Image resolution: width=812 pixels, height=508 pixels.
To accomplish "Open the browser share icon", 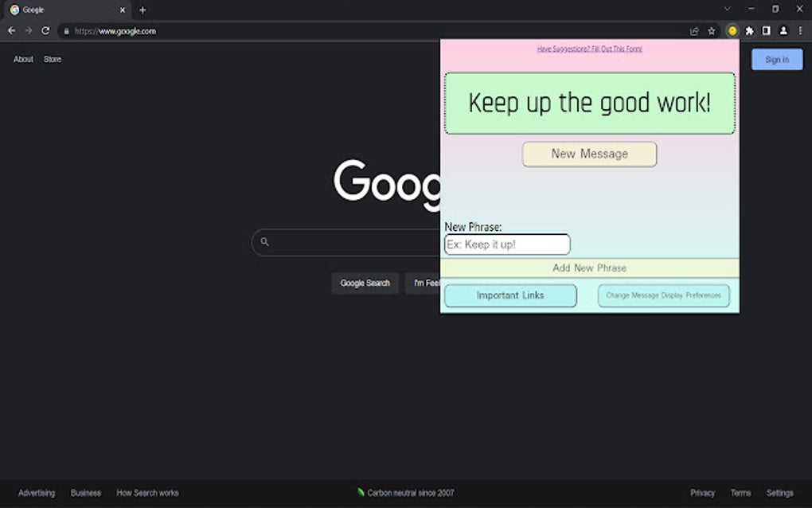I will pyautogui.click(x=693, y=31).
